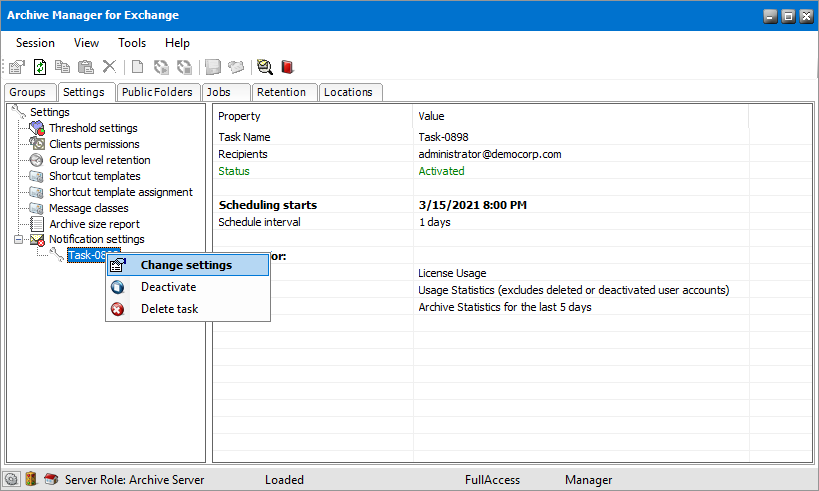This screenshot has height=491, width=819.
Task: Click the Clients permissions tree icon
Action: (37, 143)
